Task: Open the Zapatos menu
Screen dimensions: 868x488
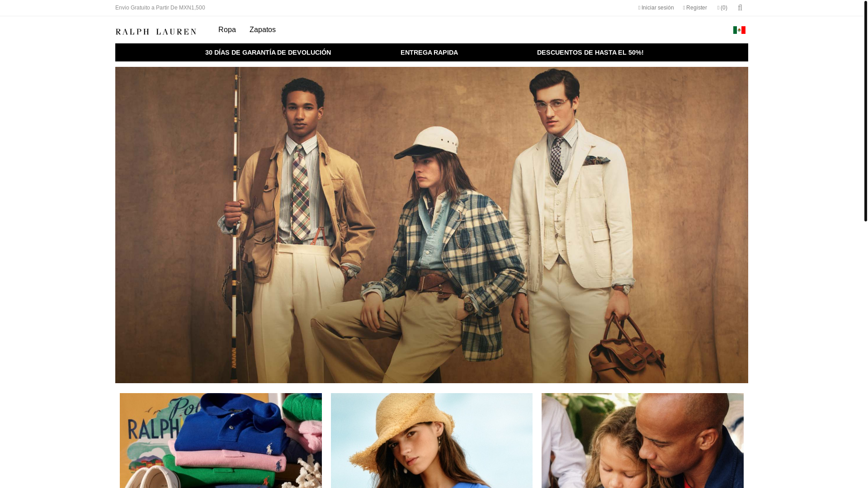Action: point(263,30)
